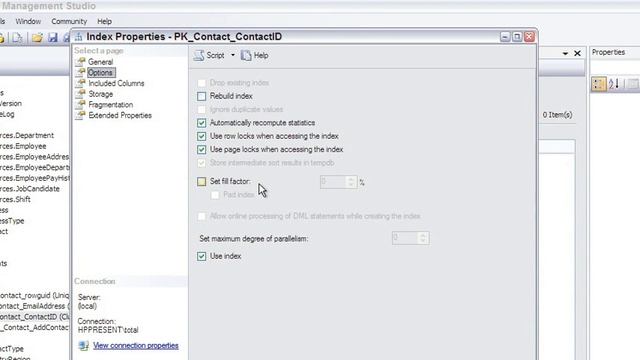Click the Storage page icon

pyautogui.click(x=81, y=93)
